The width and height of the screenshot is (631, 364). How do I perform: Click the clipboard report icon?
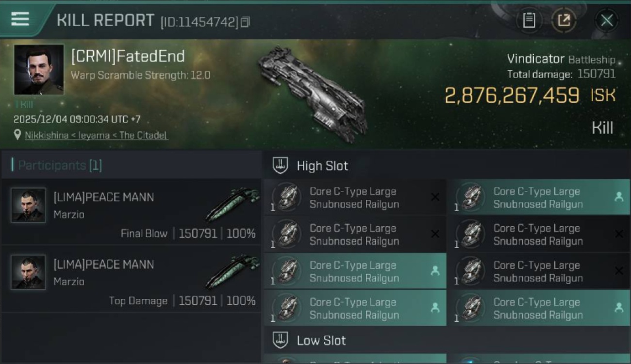pos(529,20)
